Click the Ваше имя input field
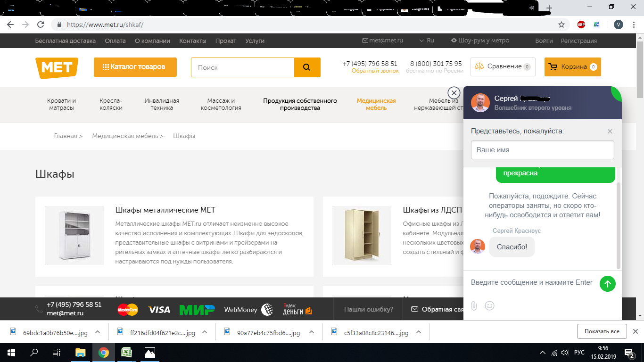Screen dimensions: 644x362 pyautogui.click(x=542, y=150)
